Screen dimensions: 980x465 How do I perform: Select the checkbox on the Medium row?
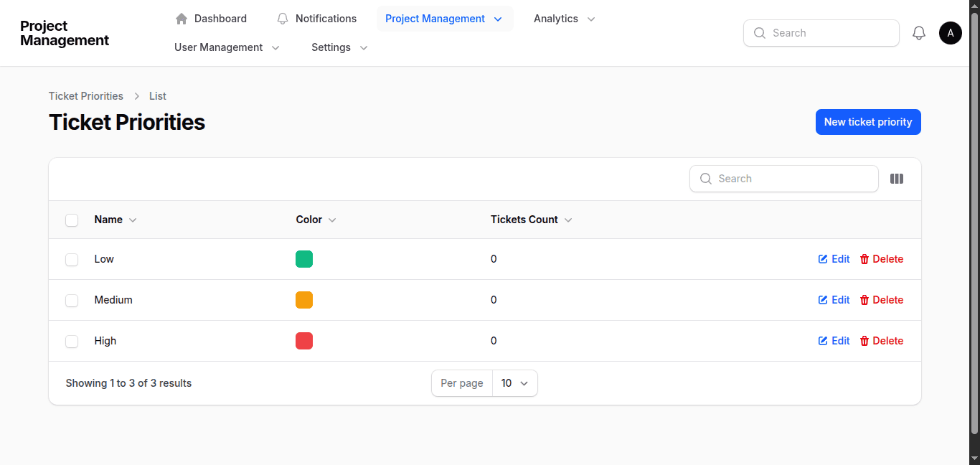click(x=72, y=300)
